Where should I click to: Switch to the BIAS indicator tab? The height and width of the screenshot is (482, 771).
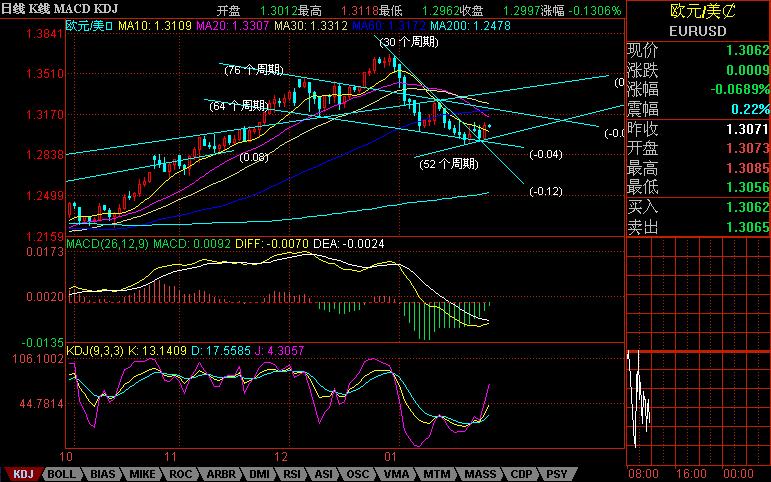(103, 474)
